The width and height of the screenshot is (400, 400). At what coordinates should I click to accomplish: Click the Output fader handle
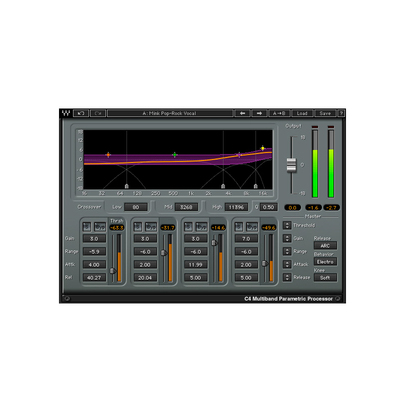click(291, 165)
